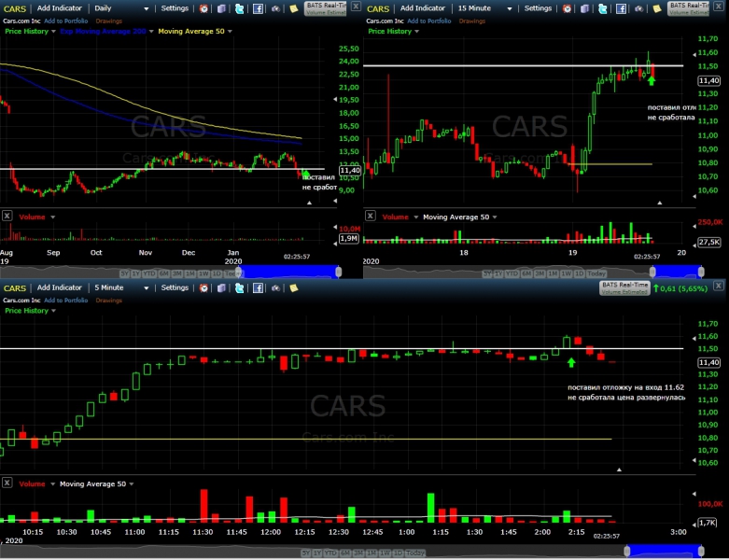Click the stacked cubes icon in 5 Minute chart

[222, 288]
